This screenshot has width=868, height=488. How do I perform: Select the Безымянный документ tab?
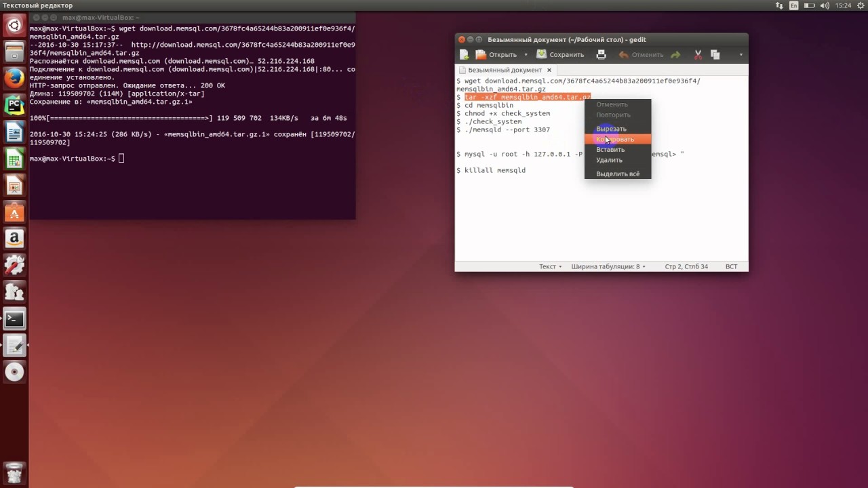pos(505,70)
